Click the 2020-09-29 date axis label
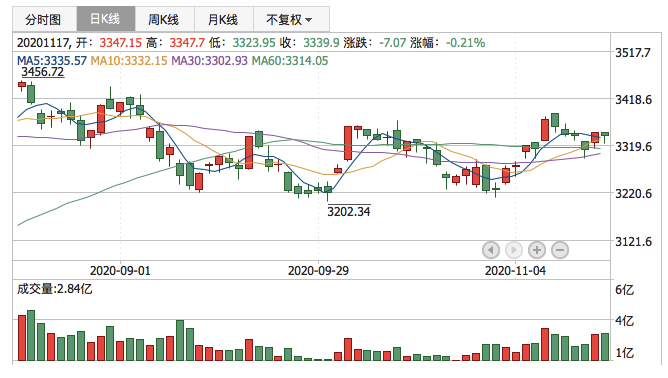Viewport: 668px width, 378px height. coord(318,271)
